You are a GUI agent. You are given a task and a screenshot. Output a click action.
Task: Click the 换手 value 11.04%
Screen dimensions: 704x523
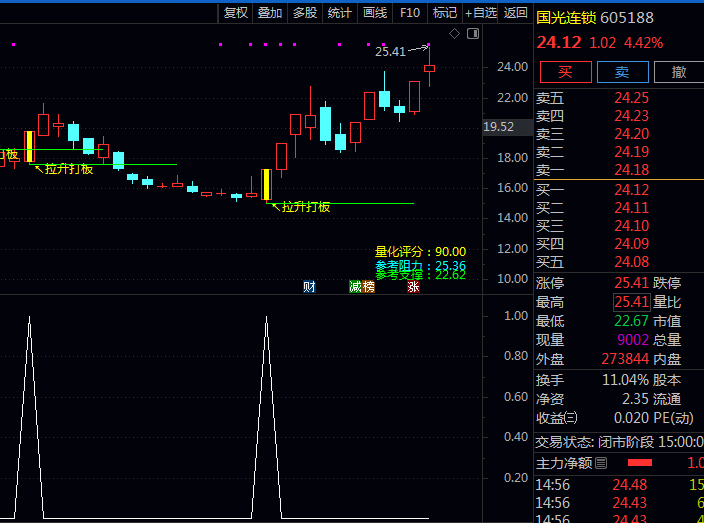pos(625,380)
